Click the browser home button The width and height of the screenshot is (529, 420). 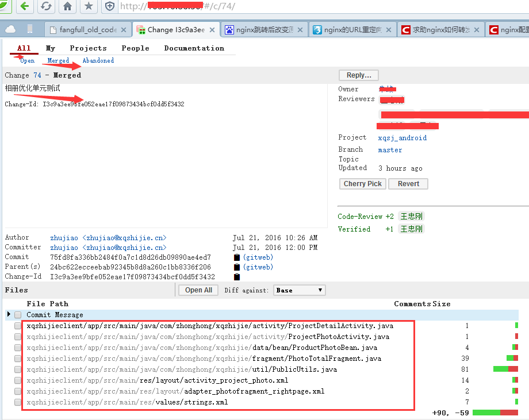67,6
